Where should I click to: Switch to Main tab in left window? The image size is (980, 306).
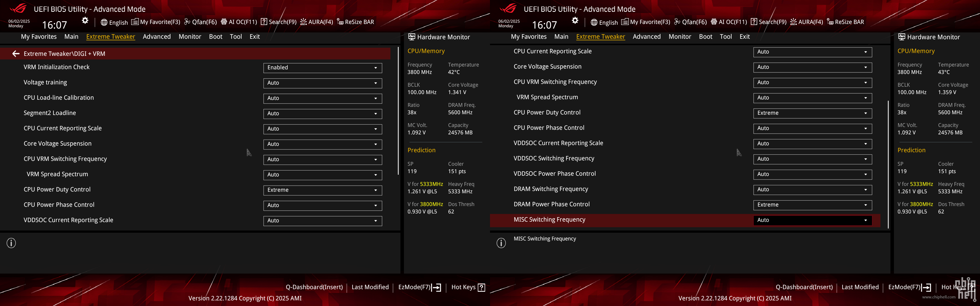point(71,37)
